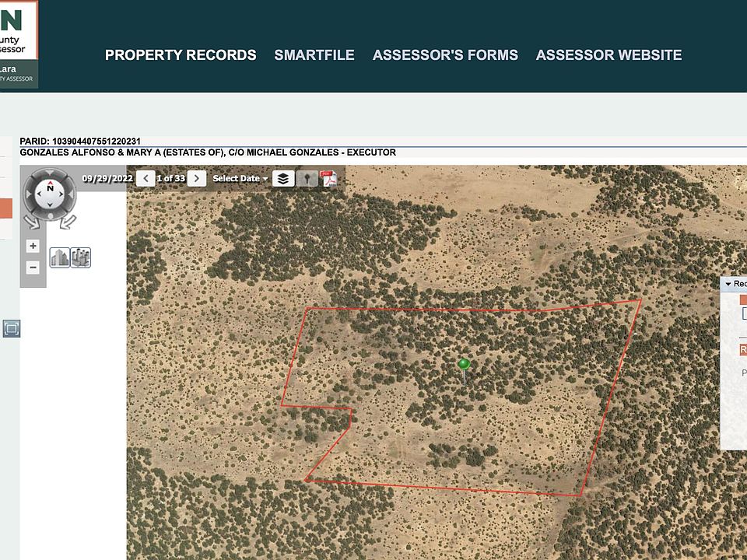
Task: Open the SMARTFILE menu item
Action: point(314,54)
